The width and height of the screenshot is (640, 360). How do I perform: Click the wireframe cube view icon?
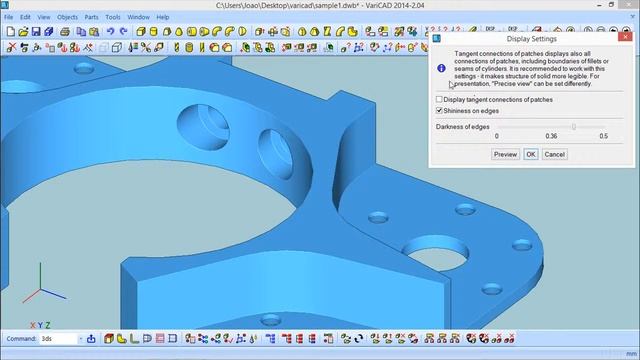[x=117, y=47]
